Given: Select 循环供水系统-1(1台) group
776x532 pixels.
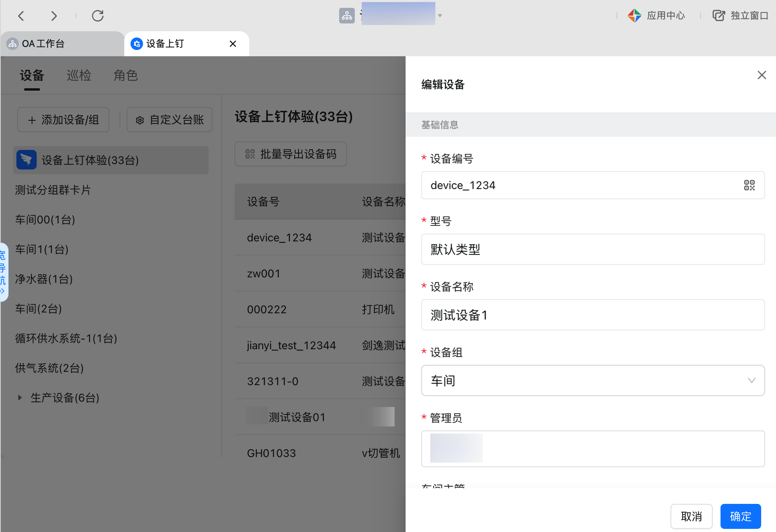Looking at the screenshot, I should tap(66, 339).
